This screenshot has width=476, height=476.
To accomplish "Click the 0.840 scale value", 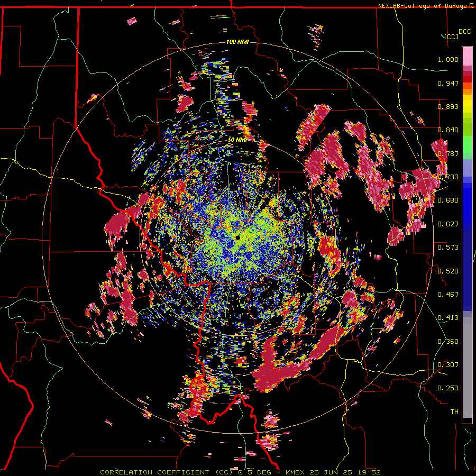I will [448, 130].
